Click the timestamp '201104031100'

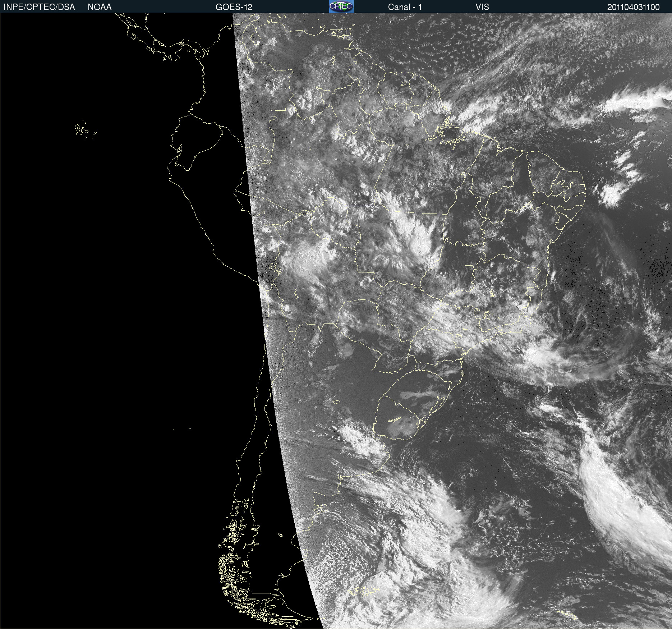634,7
